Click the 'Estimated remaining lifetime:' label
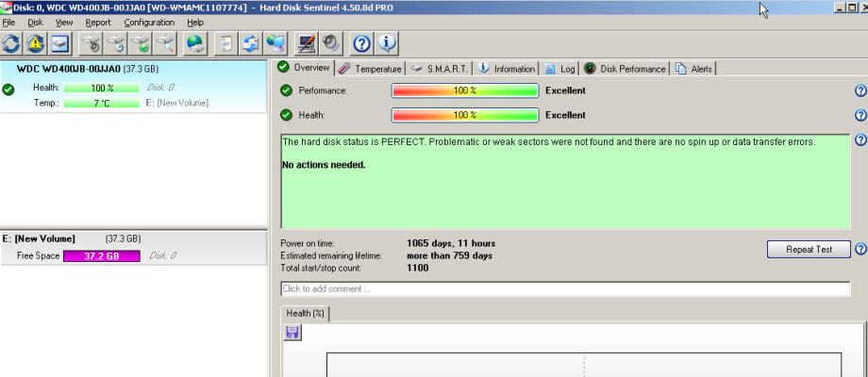Screen dimensions: 868x377 [x=331, y=256]
